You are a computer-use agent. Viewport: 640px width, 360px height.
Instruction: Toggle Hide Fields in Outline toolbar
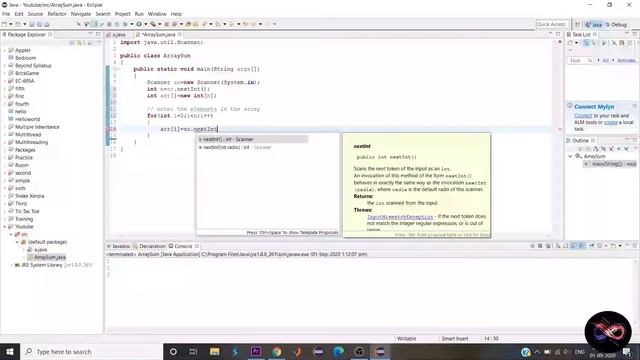tap(603, 149)
